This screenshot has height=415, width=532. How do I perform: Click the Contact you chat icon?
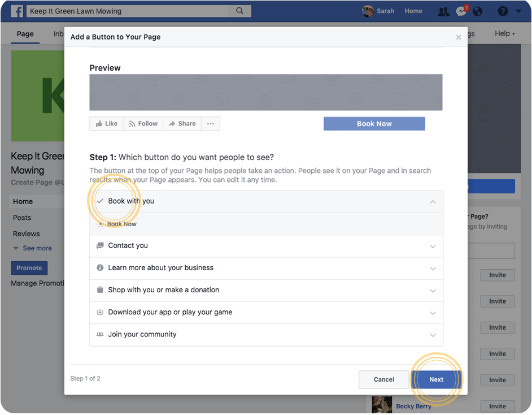coord(100,245)
